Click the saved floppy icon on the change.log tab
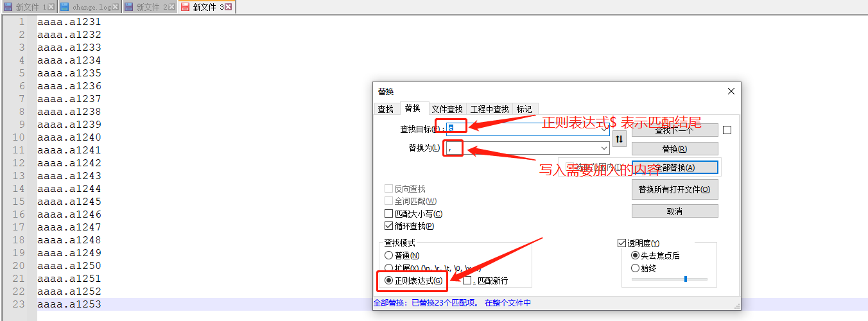Image resolution: width=868 pixels, height=321 pixels. pos(65,7)
